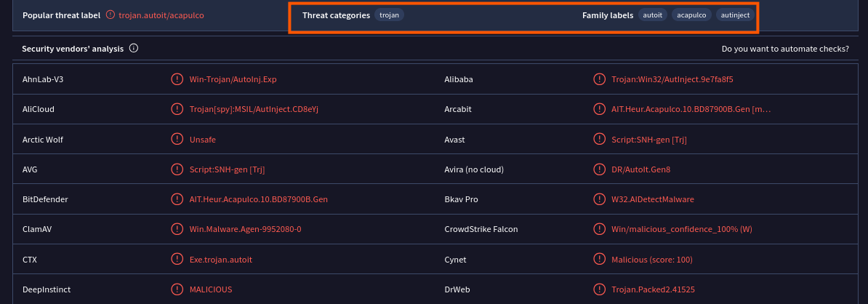Click the alert icon beside the DrWeb detection

pos(599,289)
